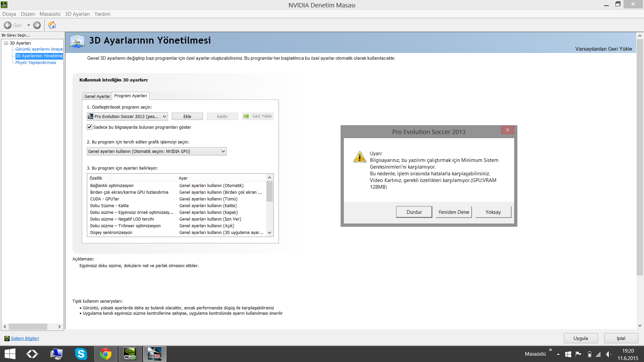This screenshot has width=644, height=362.
Task: Open the 3D Ayarları menu
Action: click(77, 14)
